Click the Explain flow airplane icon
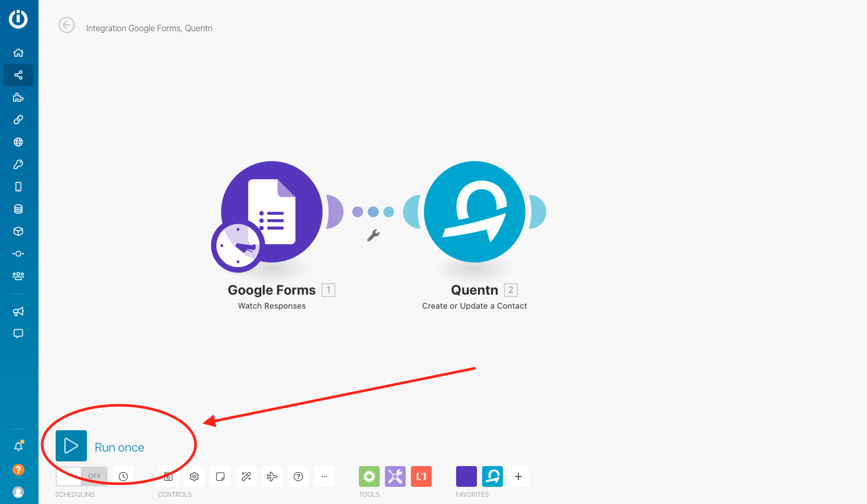This screenshot has height=504, width=867. pos(273,476)
